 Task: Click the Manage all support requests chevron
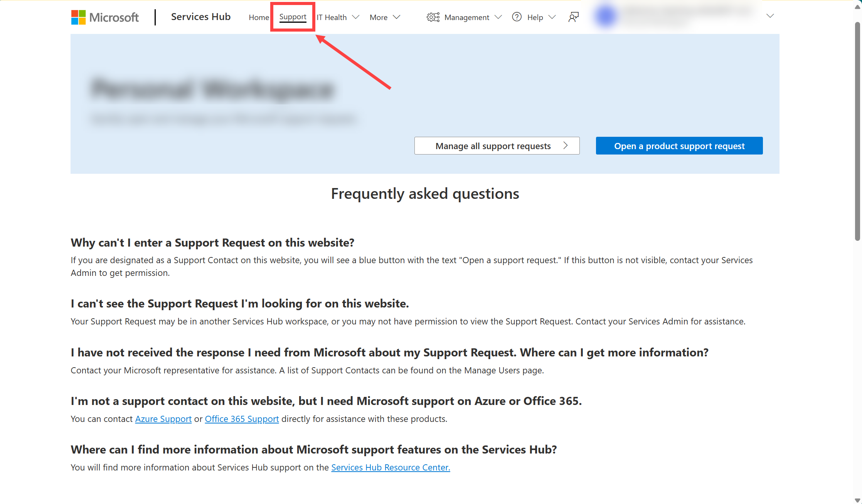pos(567,146)
